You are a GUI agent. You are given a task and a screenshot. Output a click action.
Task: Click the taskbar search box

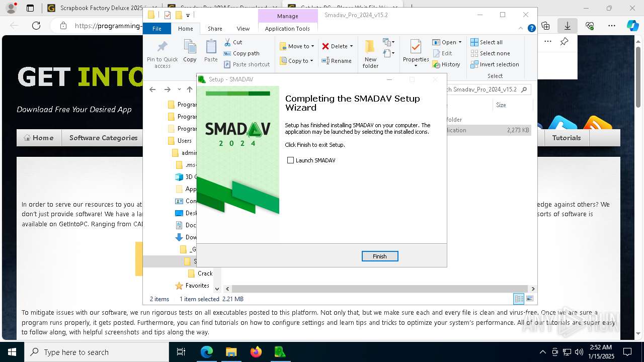[x=97, y=352]
